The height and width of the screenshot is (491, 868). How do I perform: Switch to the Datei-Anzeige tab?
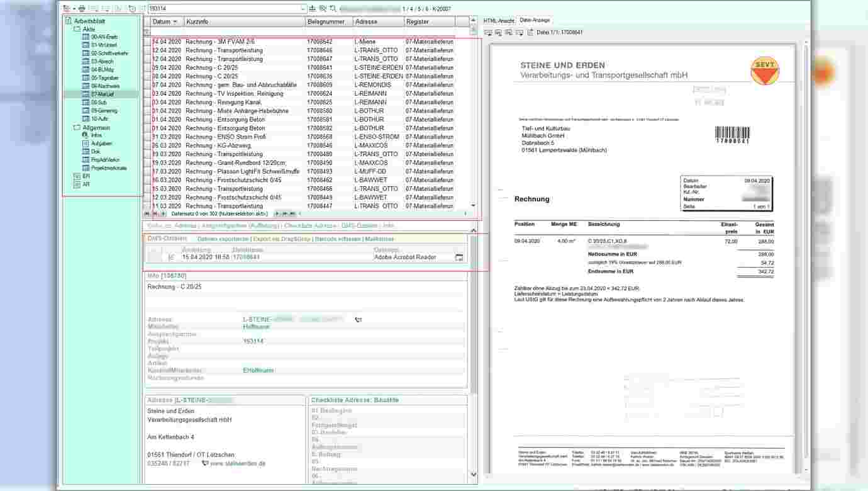[x=534, y=21]
